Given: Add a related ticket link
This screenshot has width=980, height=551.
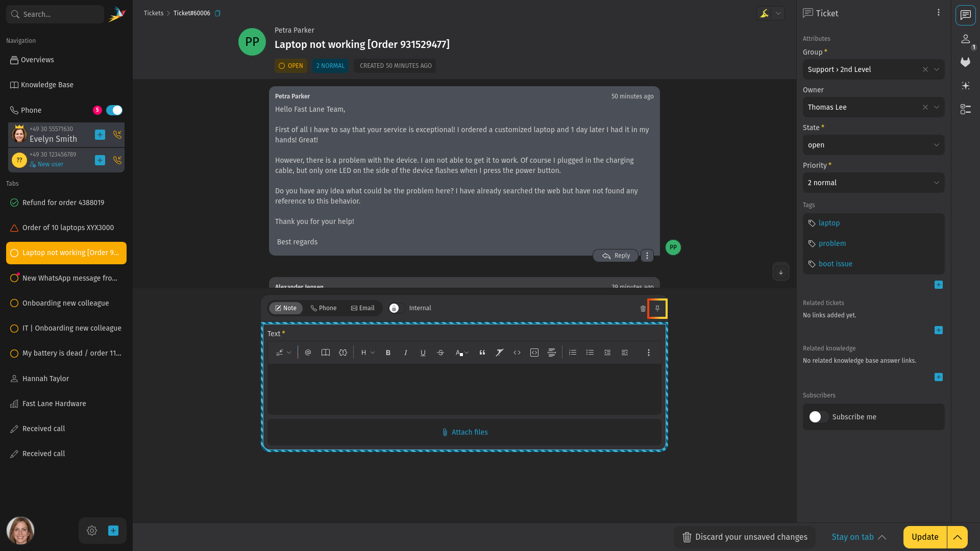Looking at the screenshot, I should (939, 330).
